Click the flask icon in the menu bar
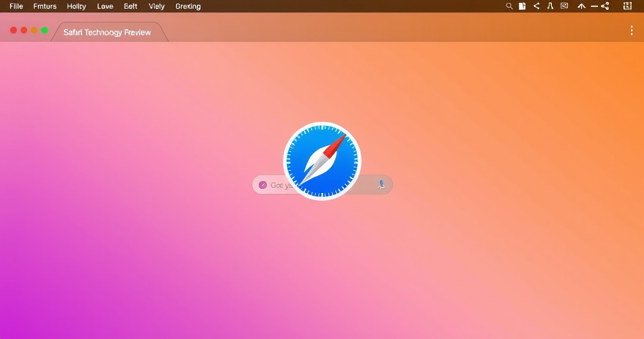The height and width of the screenshot is (339, 644). [550, 6]
